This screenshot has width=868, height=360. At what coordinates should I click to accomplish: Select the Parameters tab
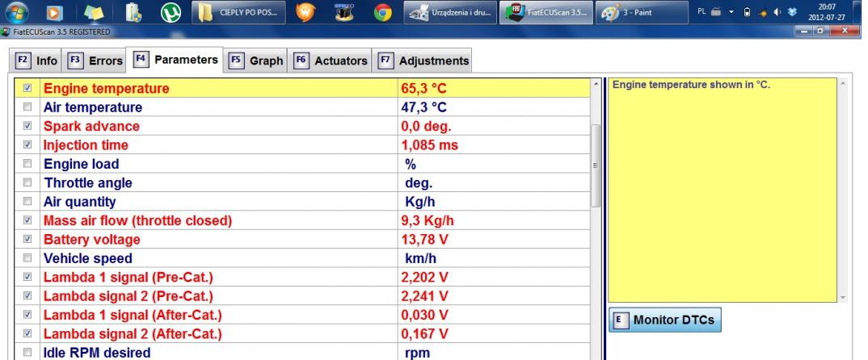coord(175,60)
